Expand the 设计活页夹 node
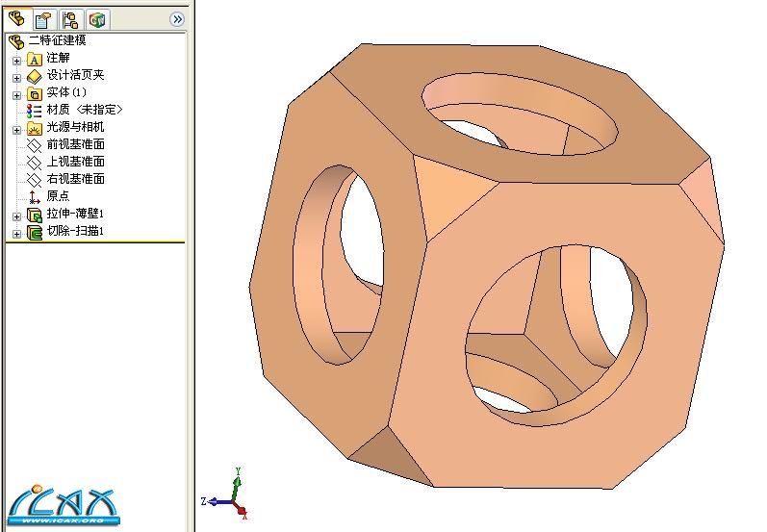 point(16,78)
